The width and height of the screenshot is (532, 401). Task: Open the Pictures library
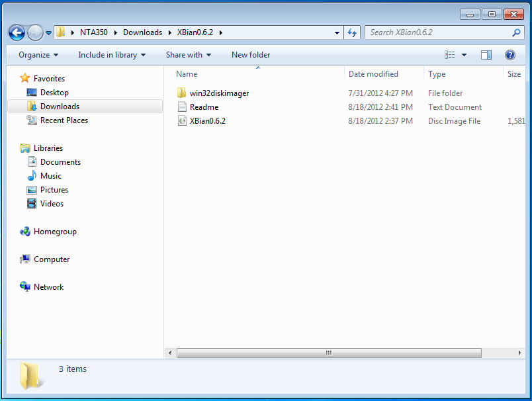click(54, 190)
